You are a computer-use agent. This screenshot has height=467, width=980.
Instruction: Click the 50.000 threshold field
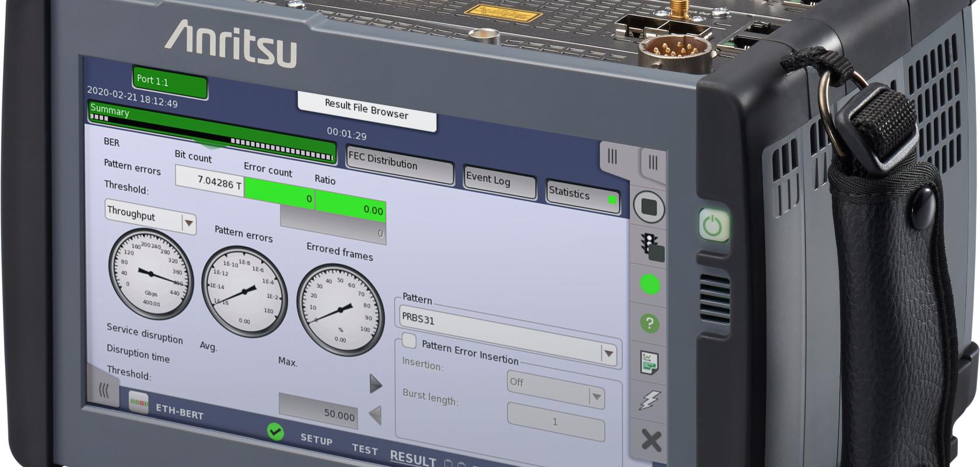318,411
